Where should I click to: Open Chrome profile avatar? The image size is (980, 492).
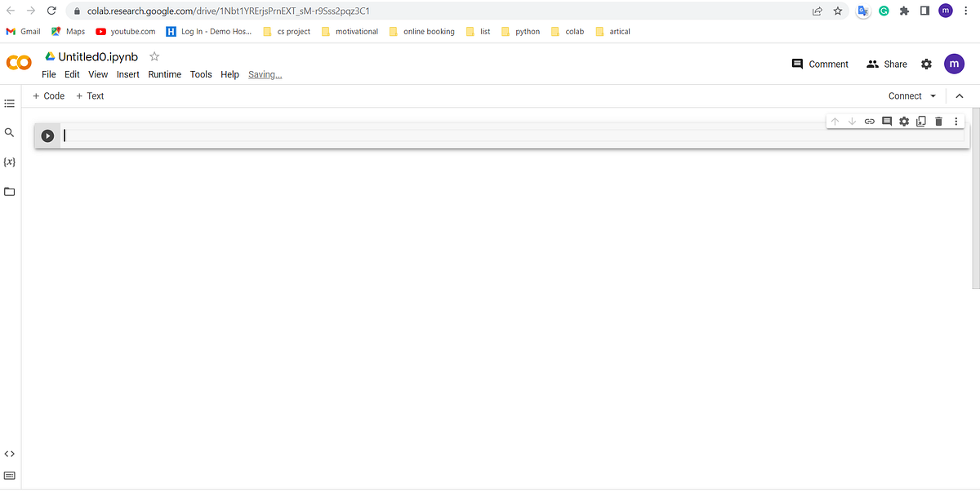click(x=946, y=11)
